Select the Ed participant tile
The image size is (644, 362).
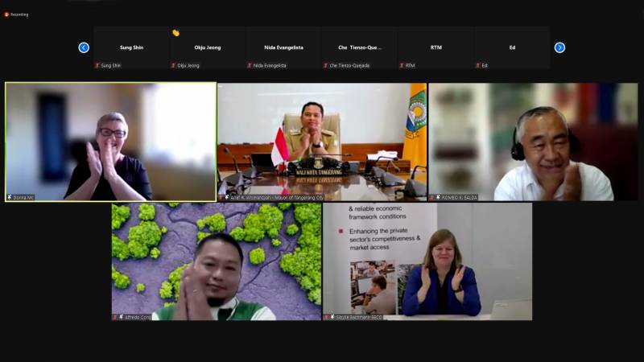pos(512,47)
